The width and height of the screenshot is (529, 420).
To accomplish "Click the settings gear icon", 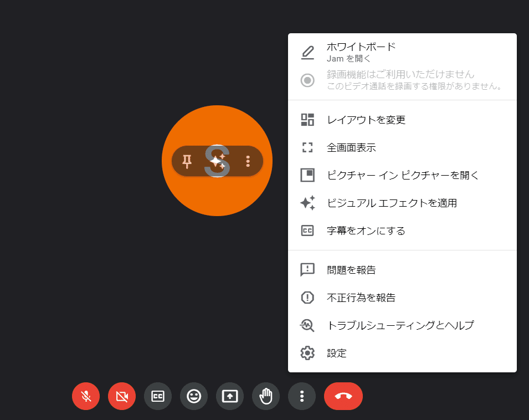I will click(x=307, y=353).
